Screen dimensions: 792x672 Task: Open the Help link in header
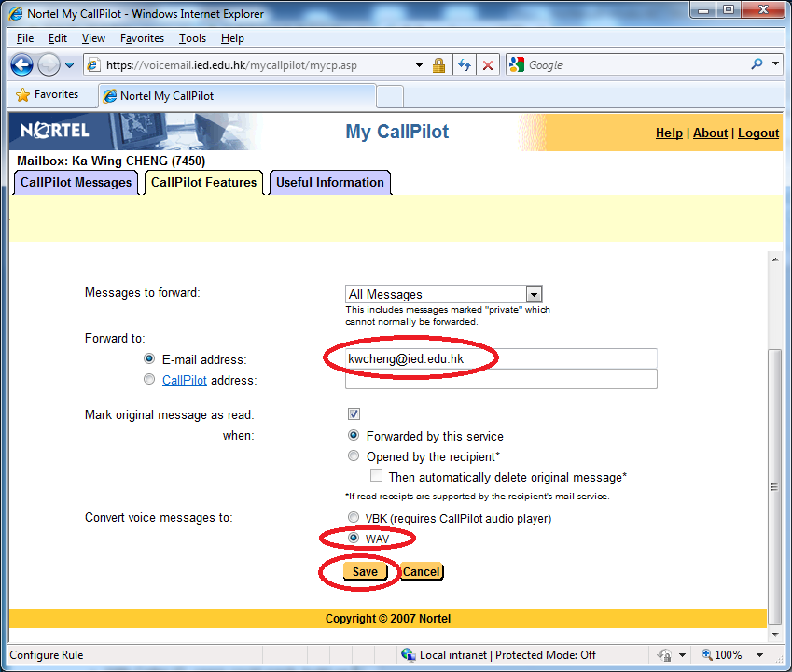(x=669, y=133)
